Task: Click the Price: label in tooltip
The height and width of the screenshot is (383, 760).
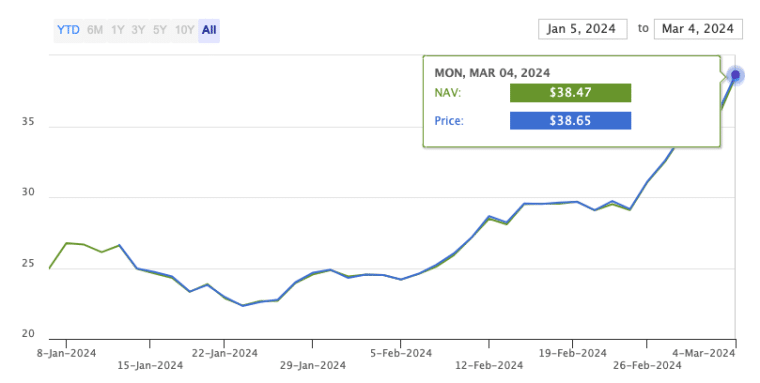Action: click(449, 121)
